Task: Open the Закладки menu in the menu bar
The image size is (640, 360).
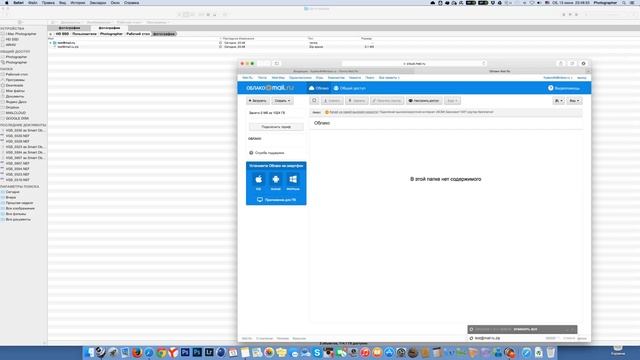Action: (x=98, y=2)
